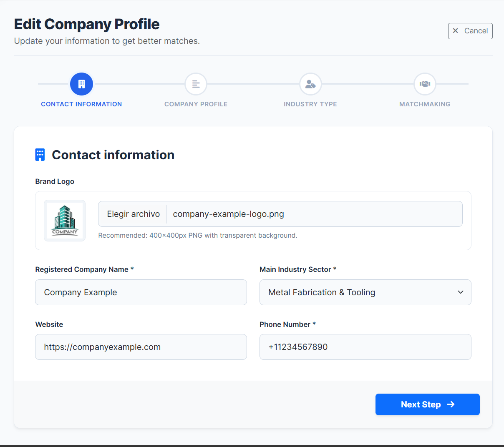Focus the Website input field
Image resolution: width=504 pixels, height=447 pixels.
[141, 347]
